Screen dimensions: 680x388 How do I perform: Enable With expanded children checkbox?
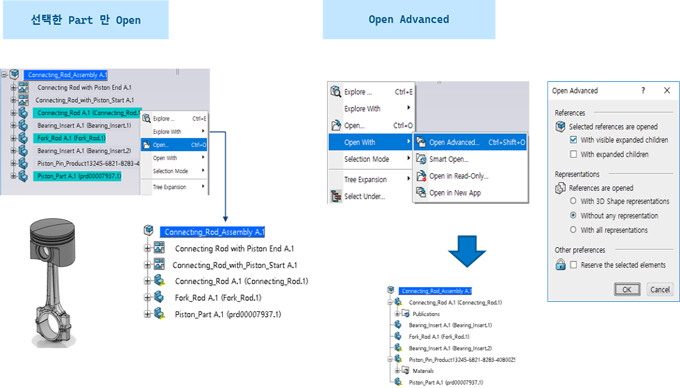click(x=573, y=154)
